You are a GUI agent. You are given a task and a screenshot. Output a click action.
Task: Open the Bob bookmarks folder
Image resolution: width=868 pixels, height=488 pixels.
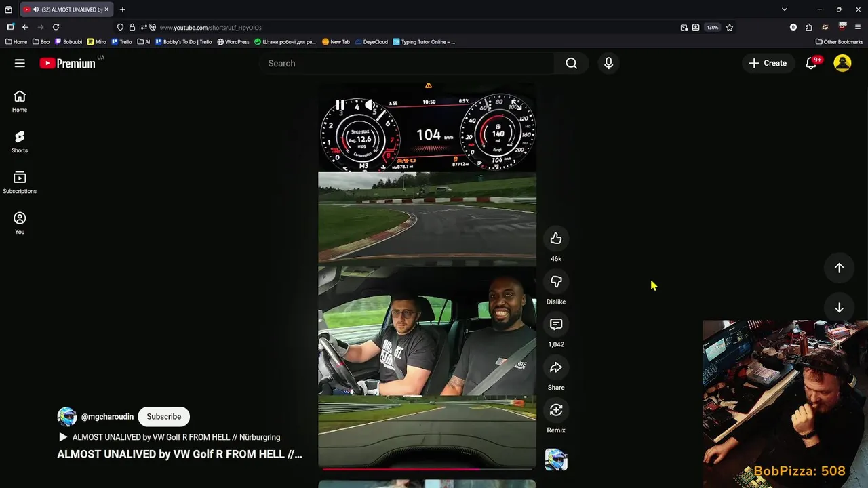pos(41,42)
